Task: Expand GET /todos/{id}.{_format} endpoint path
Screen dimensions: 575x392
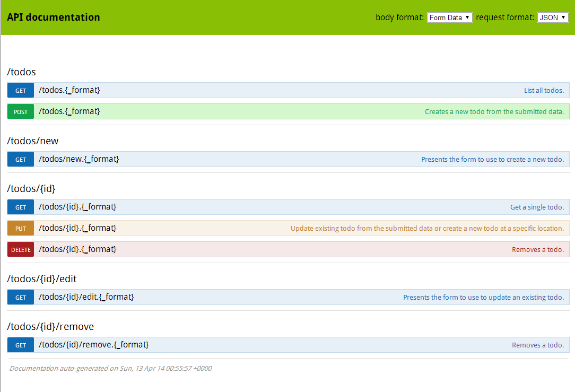Action: (x=77, y=207)
